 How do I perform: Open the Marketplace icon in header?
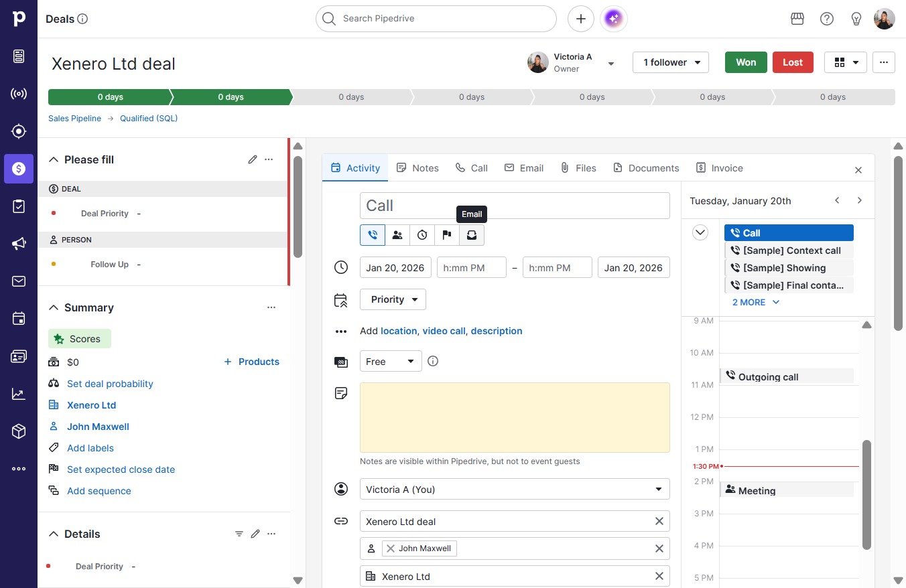pyautogui.click(x=797, y=19)
